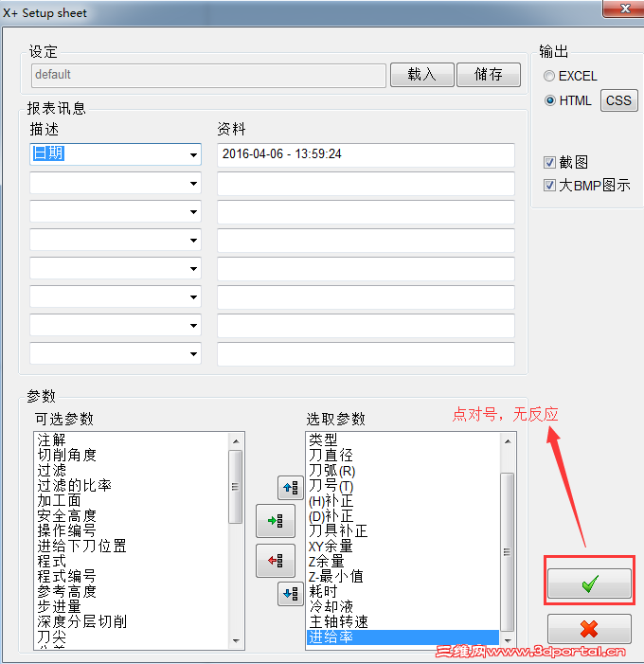
Task: Select 刀直径 in selected parameters
Action: coord(331,456)
